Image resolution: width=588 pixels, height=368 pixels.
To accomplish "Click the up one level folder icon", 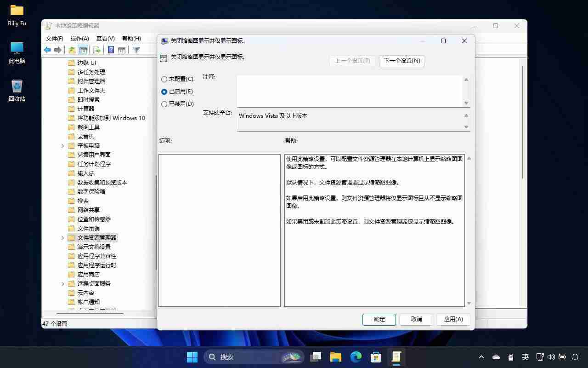I will coord(72,50).
